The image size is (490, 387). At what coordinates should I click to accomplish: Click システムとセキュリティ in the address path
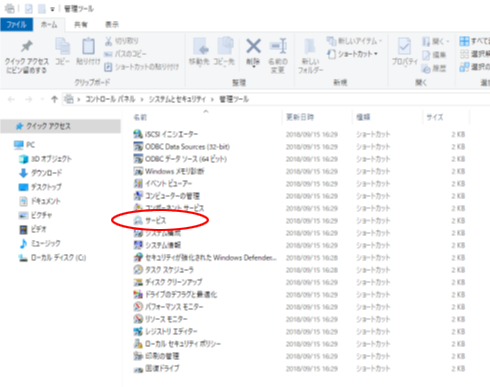(177, 99)
